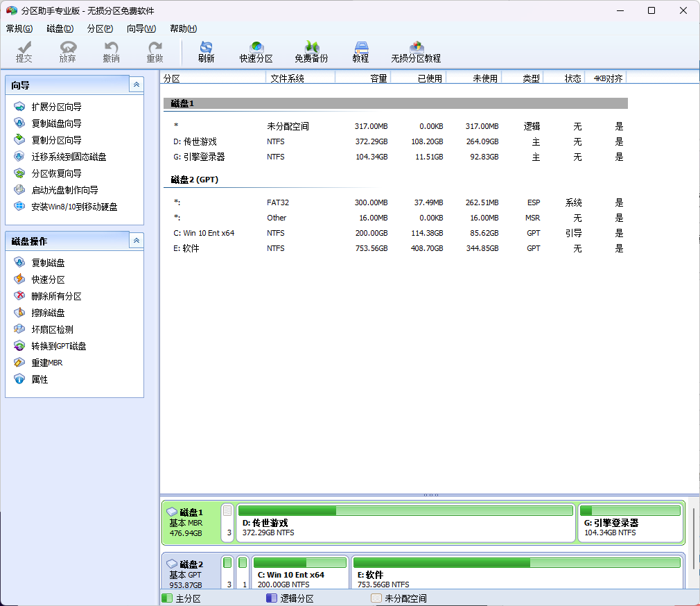Collapse the 磁盘操作 panel
Image resolution: width=700 pixels, height=606 pixels.
137,241
